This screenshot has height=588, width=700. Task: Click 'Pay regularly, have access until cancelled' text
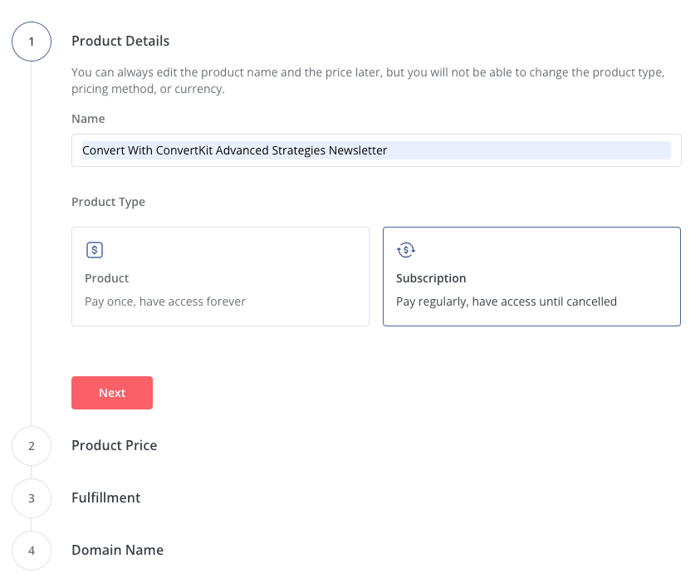507,301
